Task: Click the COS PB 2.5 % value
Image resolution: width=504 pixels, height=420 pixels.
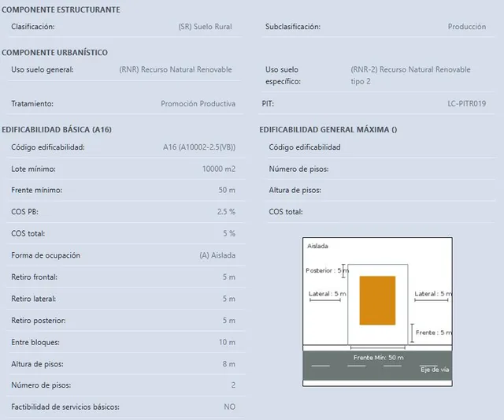Action: pyautogui.click(x=226, y=212)
